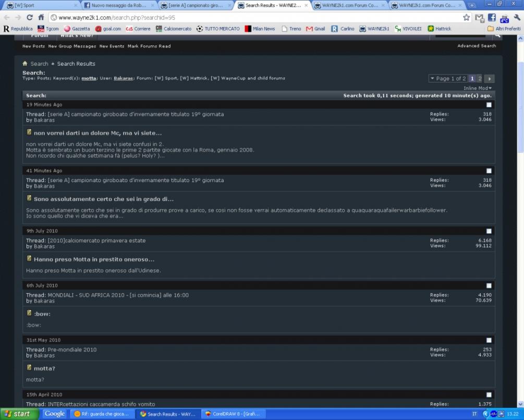Expand the 'Page 1 of 2' page selector
524x420 pixels.
coord(447,79)
